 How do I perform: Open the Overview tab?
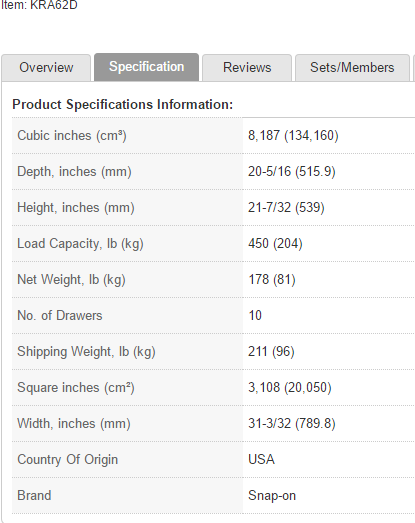tap(46, 68)
